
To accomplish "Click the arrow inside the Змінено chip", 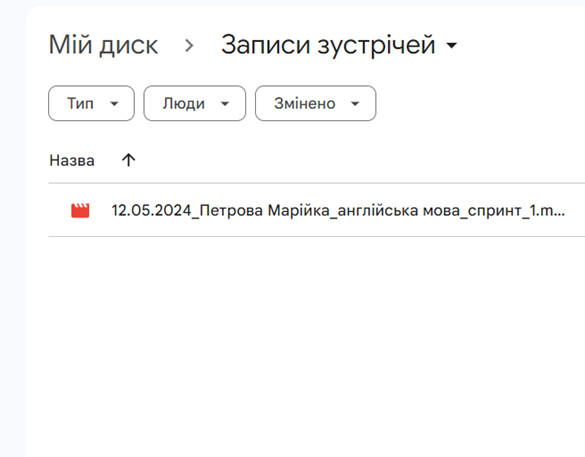I will point(355,104).
